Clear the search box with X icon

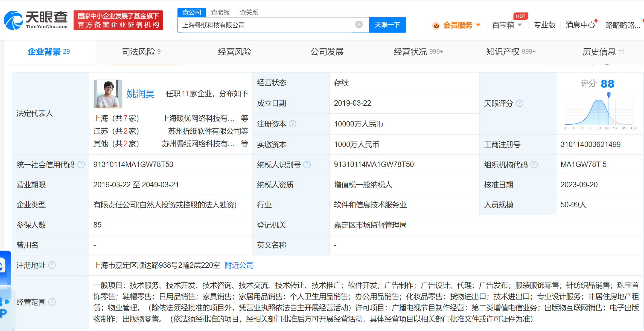click(359, 25)
